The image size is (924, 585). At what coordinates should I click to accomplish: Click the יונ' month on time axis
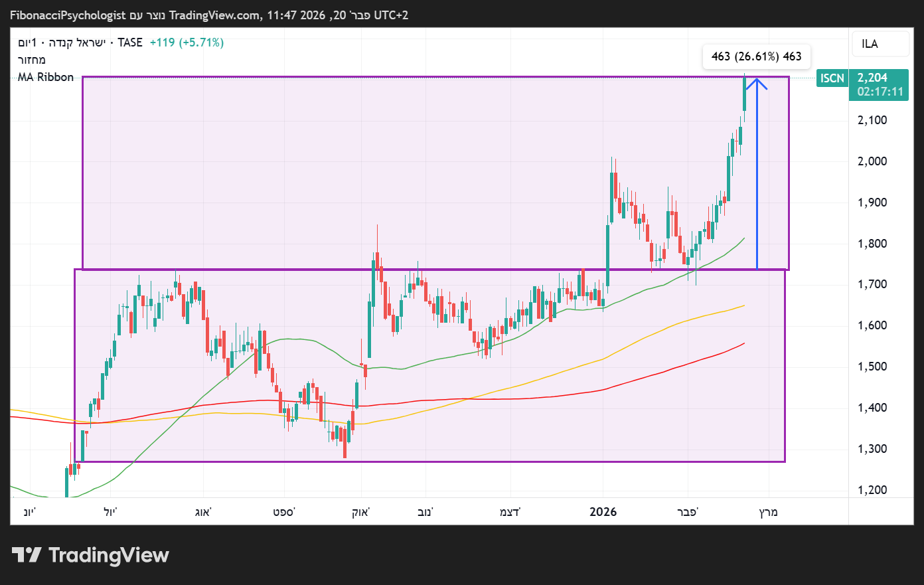29,512
